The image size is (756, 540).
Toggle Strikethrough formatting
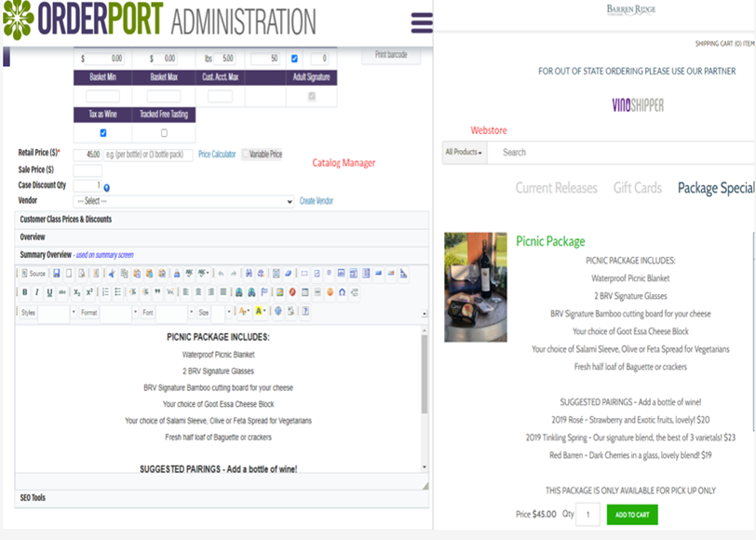point(62,291)
